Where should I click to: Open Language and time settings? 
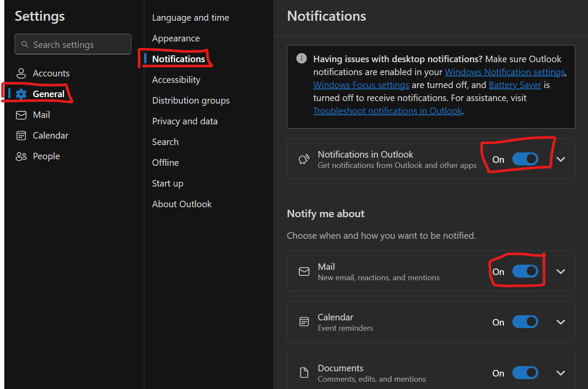point(191,18)
